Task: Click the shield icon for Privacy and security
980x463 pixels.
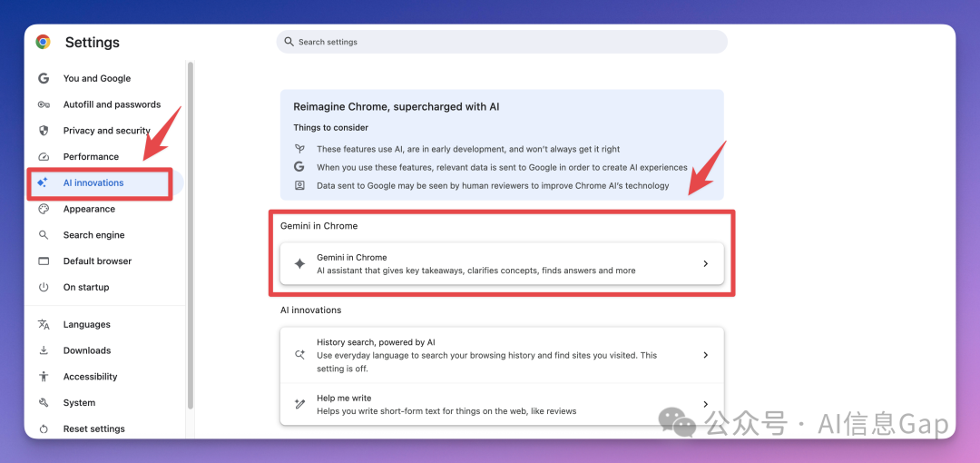Action: (44, 131)
